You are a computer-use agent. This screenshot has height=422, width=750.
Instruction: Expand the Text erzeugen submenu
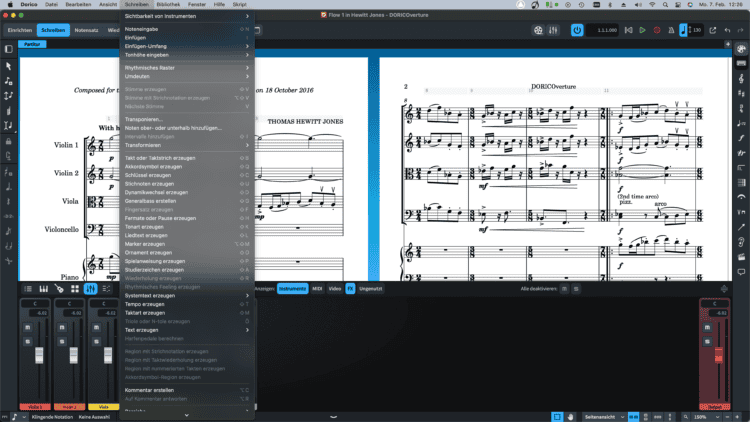pos(187,330)
